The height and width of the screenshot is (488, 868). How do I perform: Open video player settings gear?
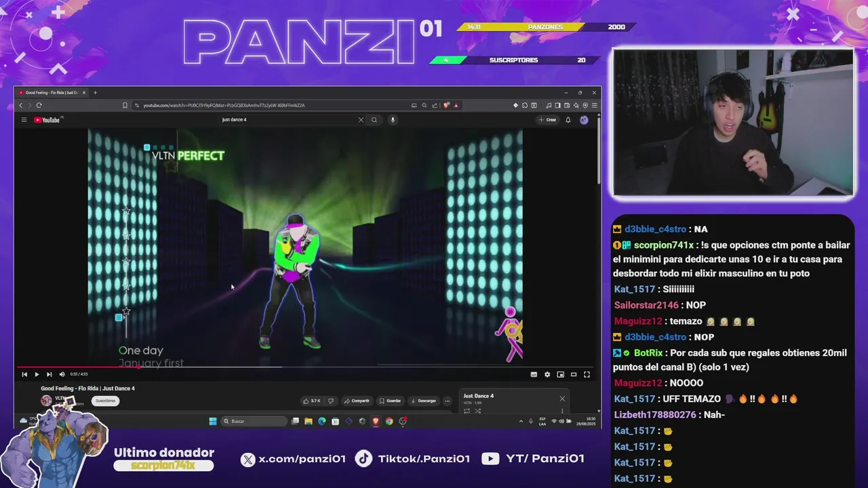[547, 374]
